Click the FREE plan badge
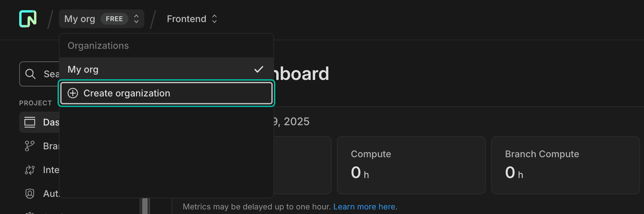 click(x=114, y=19)
